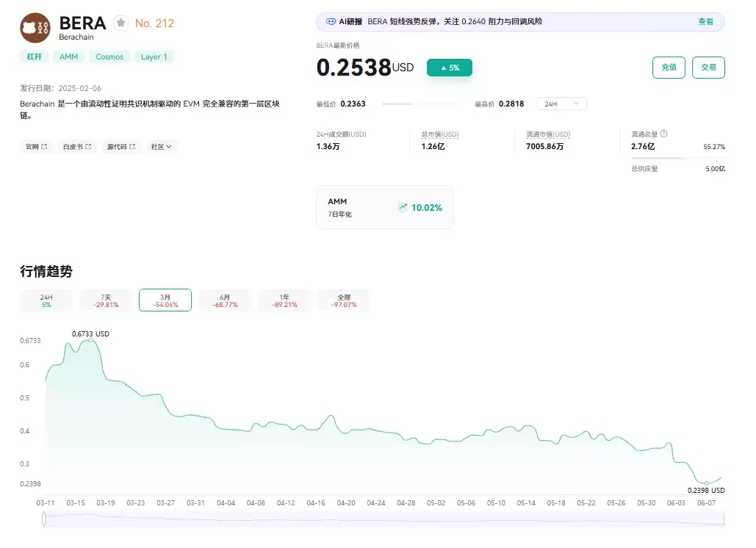Click the AMM trend-up arrow icon

[x=403, y=207]
